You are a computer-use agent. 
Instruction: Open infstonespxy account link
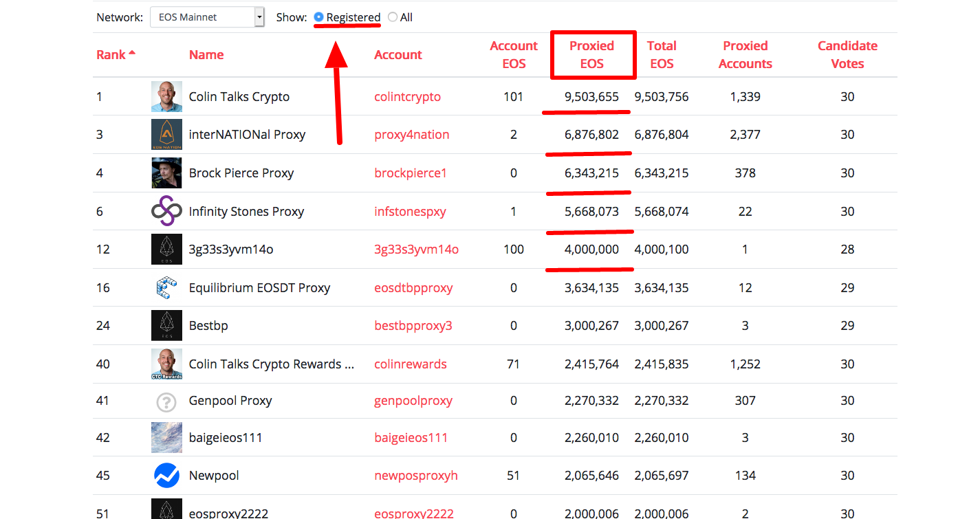coord(411,212)
